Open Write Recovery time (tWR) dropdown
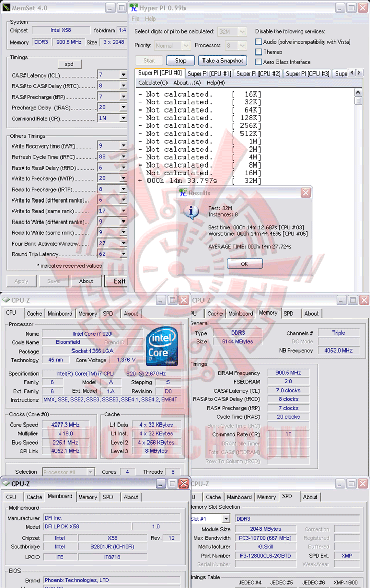 (123, 145)
